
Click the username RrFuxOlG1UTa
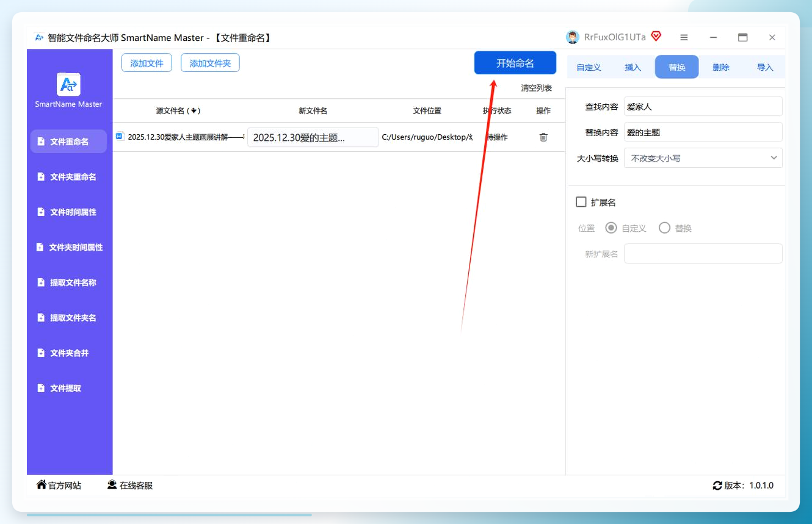[615, 37]
